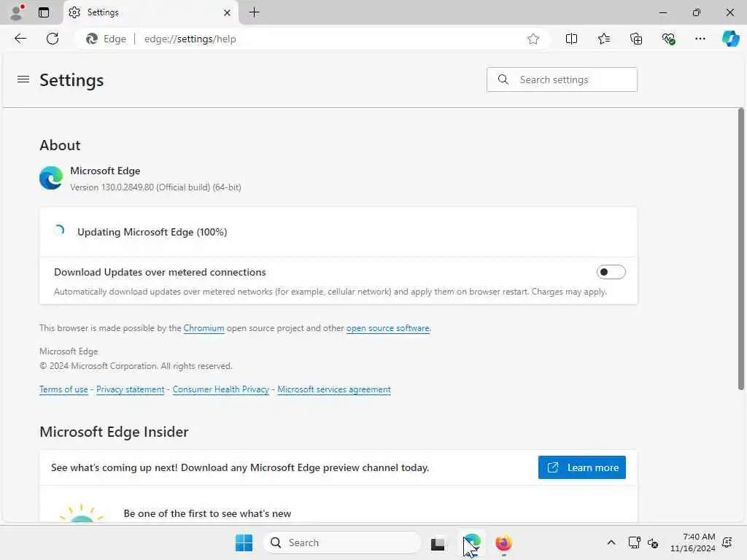Open Settings and more ellipsis menu
This screenshot has height=560, width=747.
point(700,39)
